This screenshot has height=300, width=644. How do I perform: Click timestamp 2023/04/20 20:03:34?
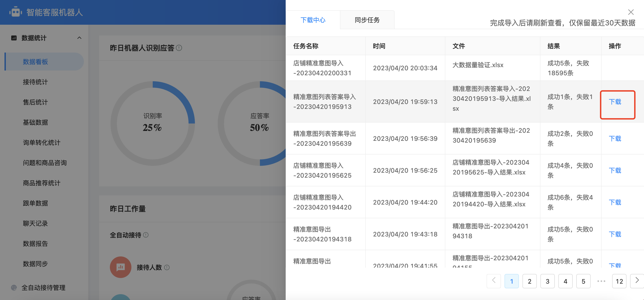(x=405, y=68)
